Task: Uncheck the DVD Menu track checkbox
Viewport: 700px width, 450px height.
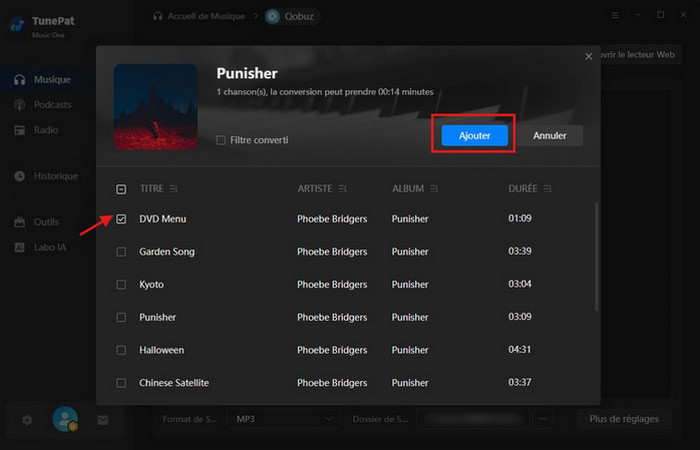Action: click(x=121, y=218)
